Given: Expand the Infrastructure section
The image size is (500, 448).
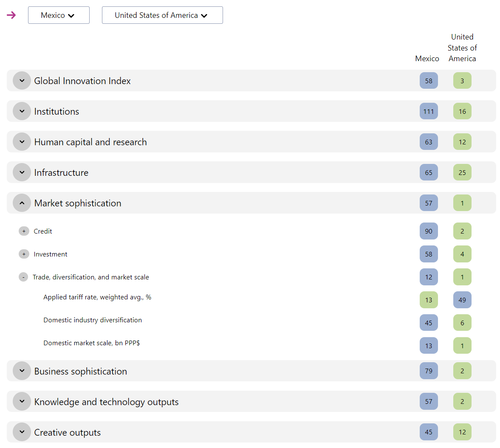Looking at the screenshot, I should pyautogui.click(x=22, y=172).
